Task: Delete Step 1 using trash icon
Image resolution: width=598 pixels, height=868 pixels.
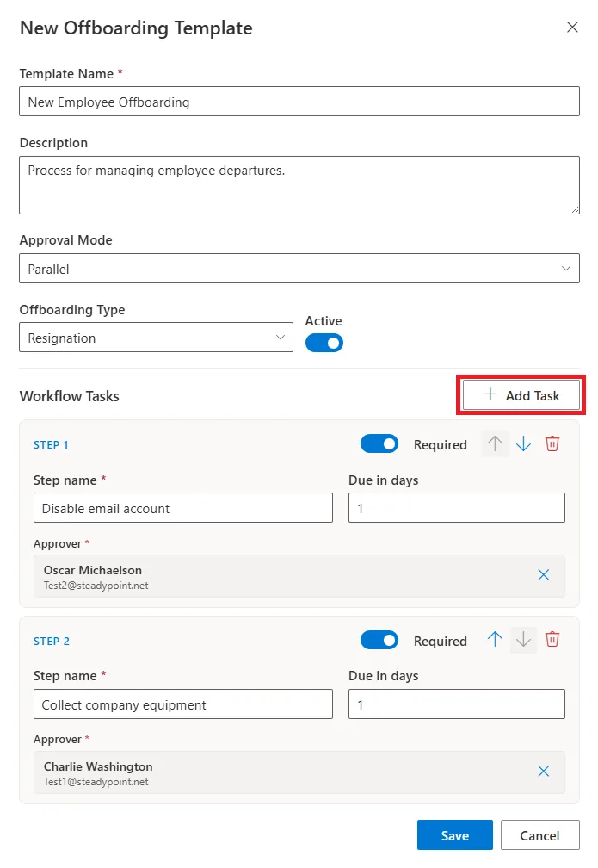Action: tap(552, 444)
